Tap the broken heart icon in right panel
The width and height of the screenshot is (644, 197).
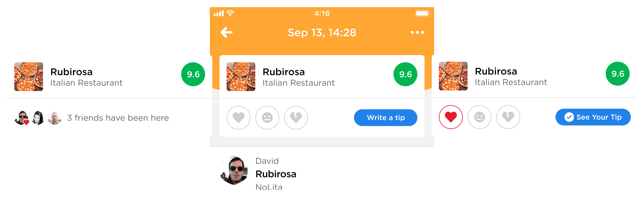click(x=508, y=117)
